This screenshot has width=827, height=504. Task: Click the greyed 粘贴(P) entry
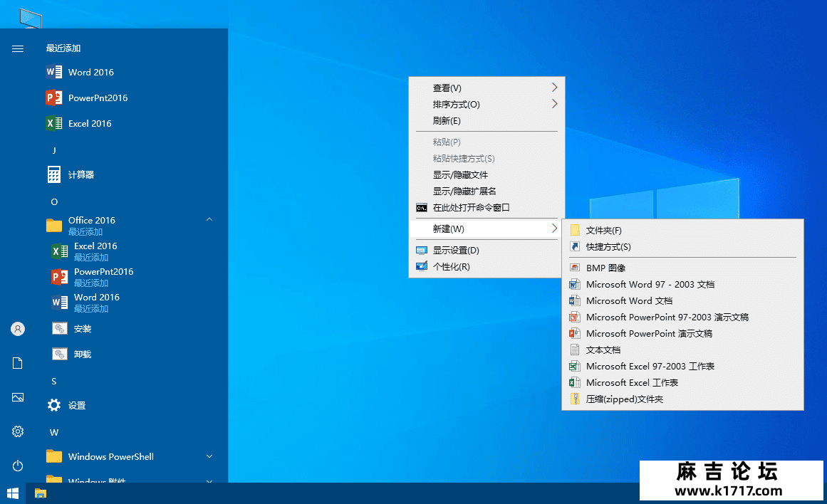[487, 142]
